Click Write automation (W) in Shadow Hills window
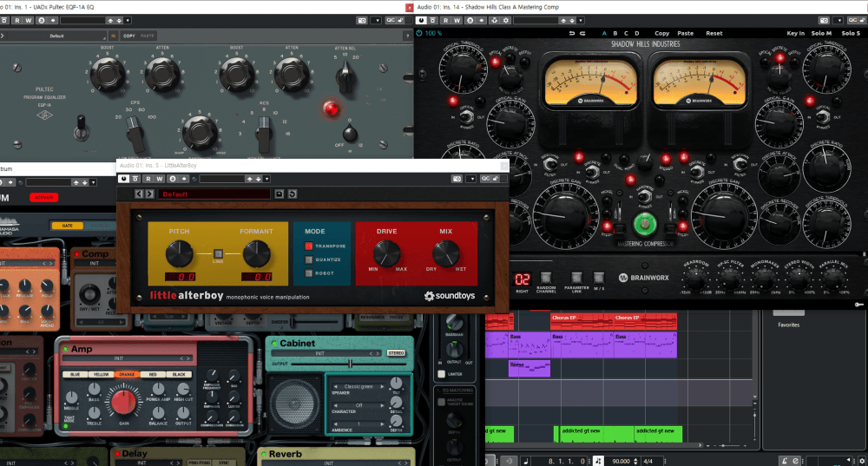This screenshot has width=868, height=466. coord(457,21)
